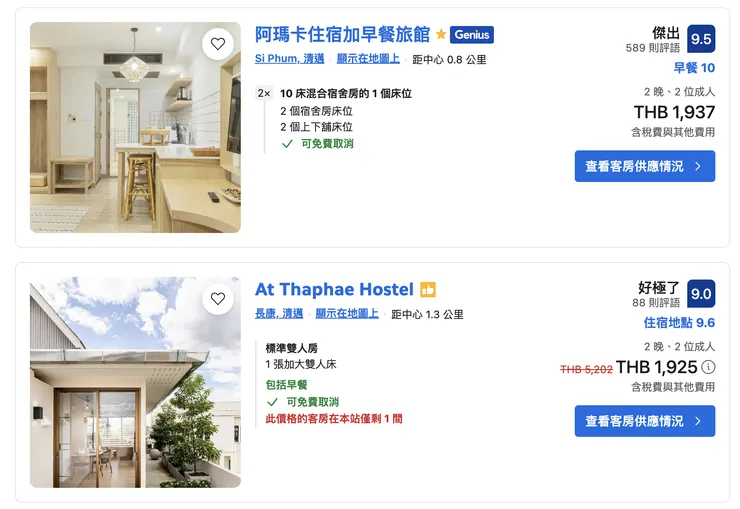
Task: Click the 589 則評語 reviews count
Action: pos(653,48)
